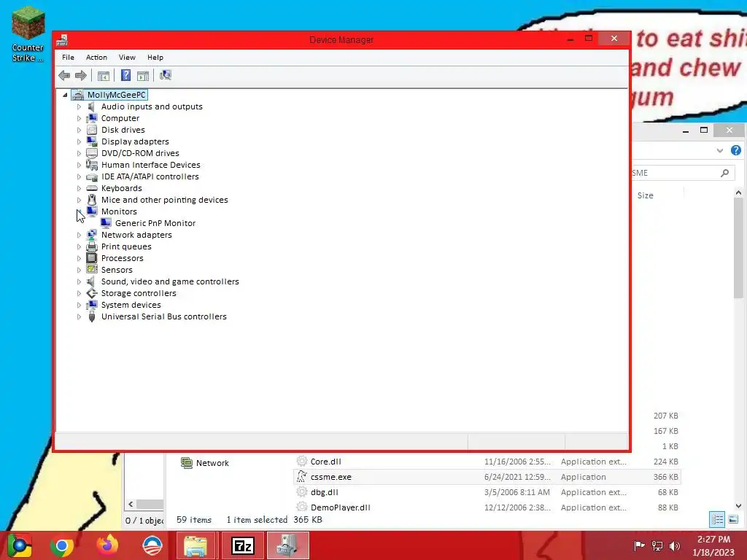Image resolution: width=747 pixels, height=560 pixels.
Task: Click the Back arrow in Device Manager toolbar
Action: coord(64,75)
